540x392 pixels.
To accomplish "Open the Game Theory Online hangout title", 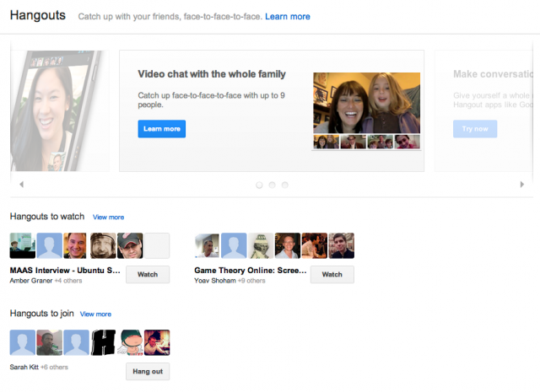I will pos(250,271).
